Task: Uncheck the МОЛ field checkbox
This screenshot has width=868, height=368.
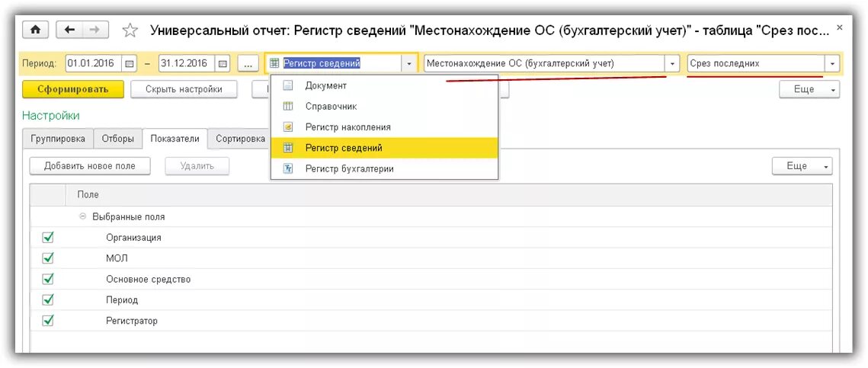Action: (x=48, y=258)
